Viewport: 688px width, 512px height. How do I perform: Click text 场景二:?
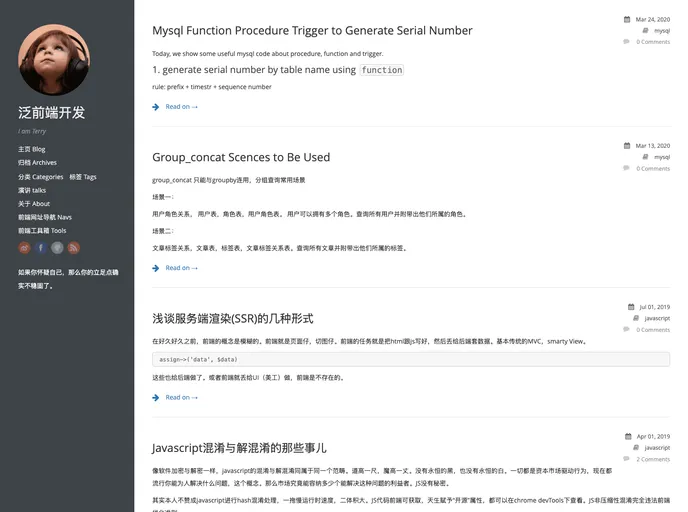(x=163, y=231)
